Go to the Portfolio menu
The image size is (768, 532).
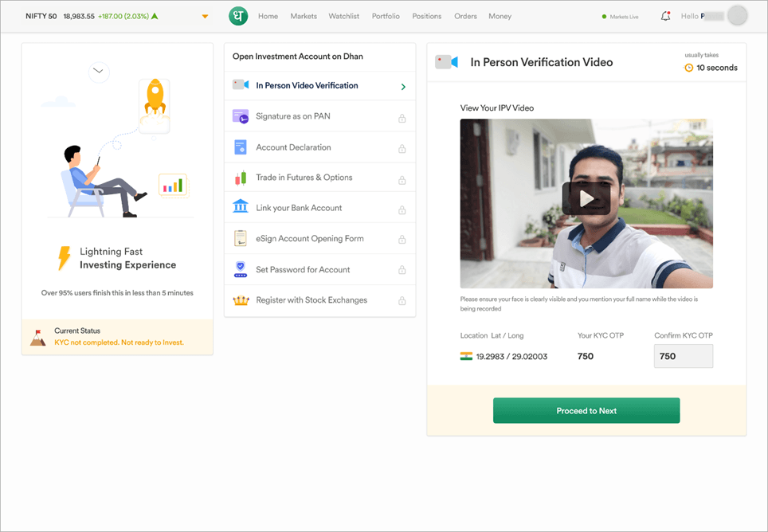(x=386, y=16)
